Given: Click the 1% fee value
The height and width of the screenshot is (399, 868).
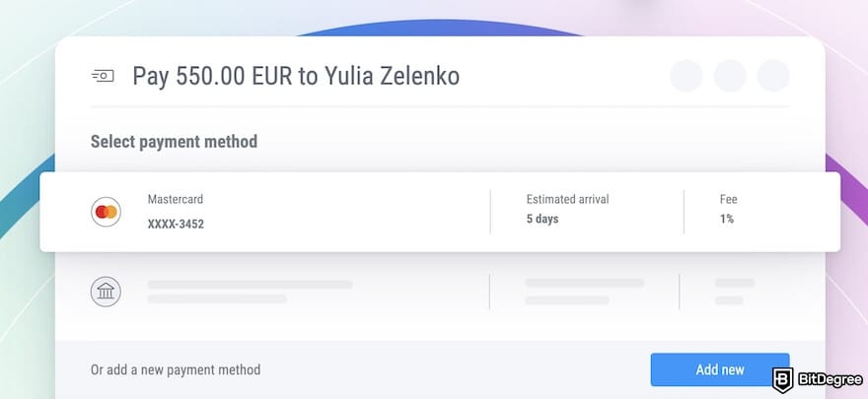Looking at the screenshot, I should 727,219.
